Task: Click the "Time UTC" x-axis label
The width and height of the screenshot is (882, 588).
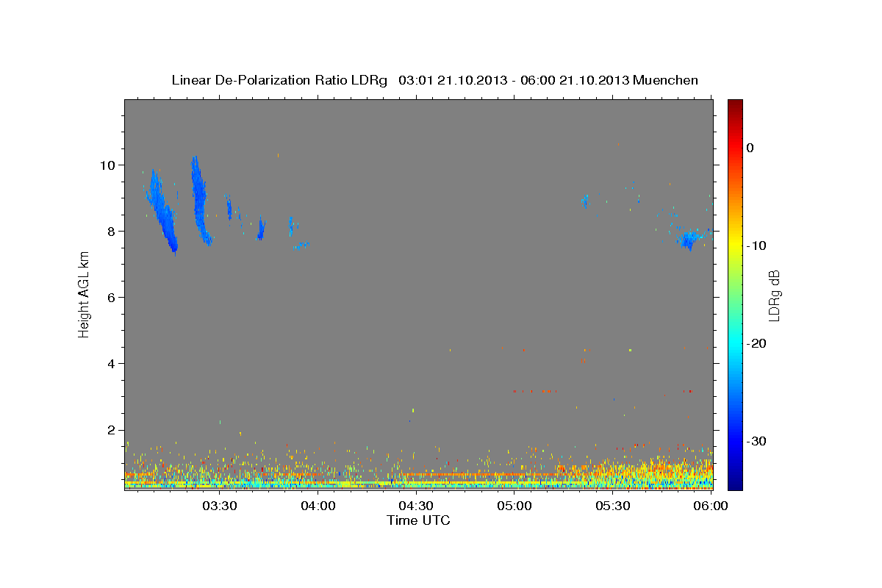Action: pos(418,520)
